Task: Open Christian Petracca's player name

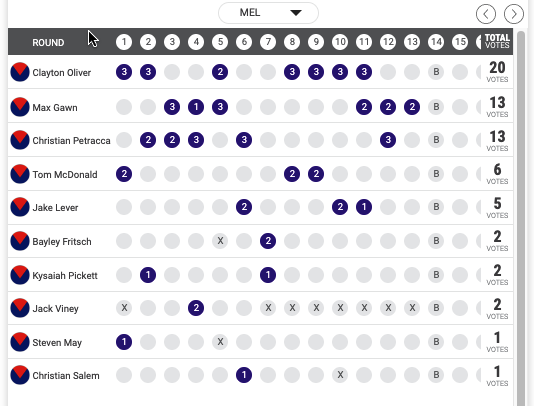Action: 71,141
